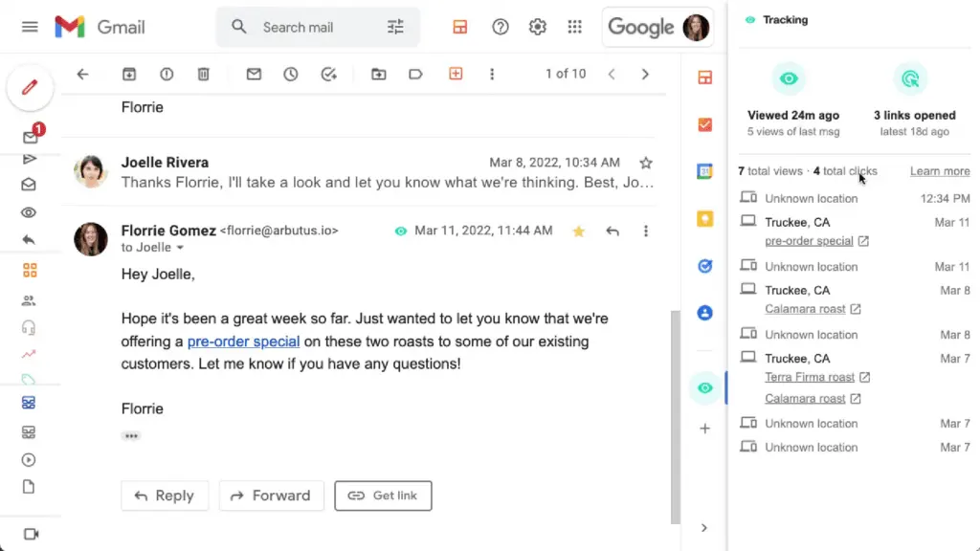Open Calamara roast link under Mar 7
980x551 pixels.
click(x=805, y=398)
